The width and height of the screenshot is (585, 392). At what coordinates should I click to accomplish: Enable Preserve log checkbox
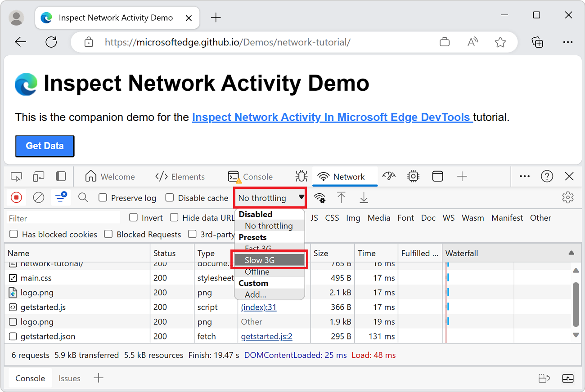103,198
